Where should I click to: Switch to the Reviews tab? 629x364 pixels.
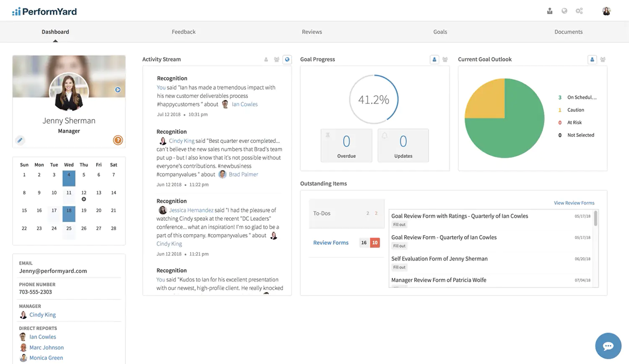(312, 32)
